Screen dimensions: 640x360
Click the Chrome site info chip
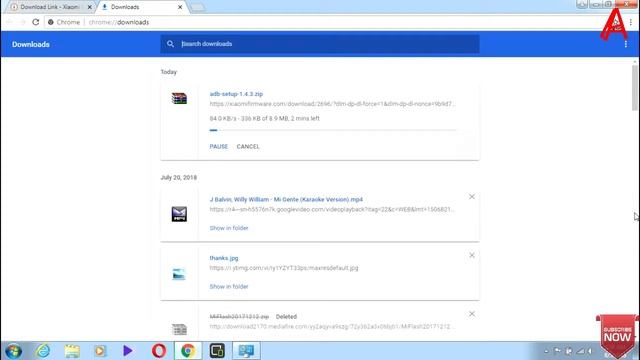(64, 22)
